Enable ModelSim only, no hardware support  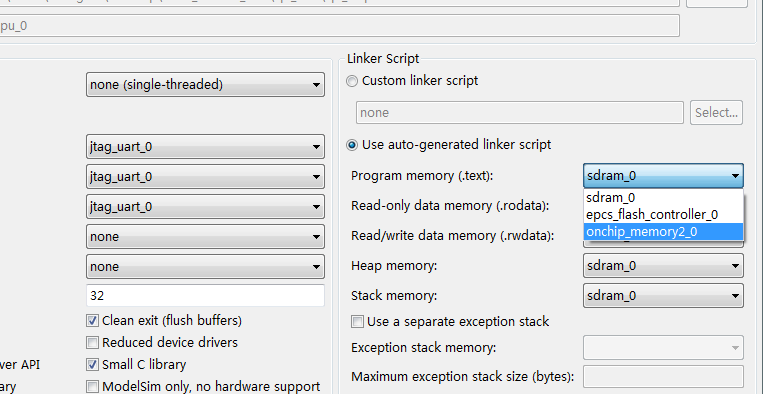pyautogui.click(x=92, y=387)
